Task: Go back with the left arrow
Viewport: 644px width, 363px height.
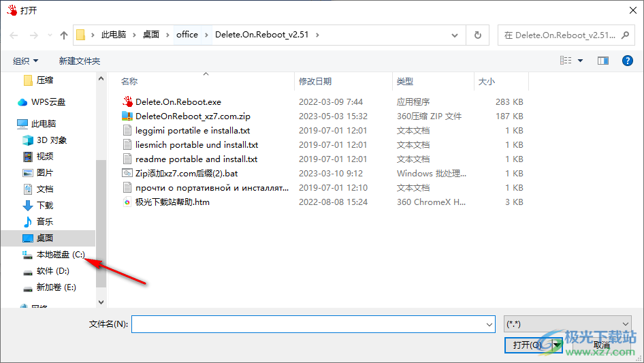Action: [x=14, y=35]
